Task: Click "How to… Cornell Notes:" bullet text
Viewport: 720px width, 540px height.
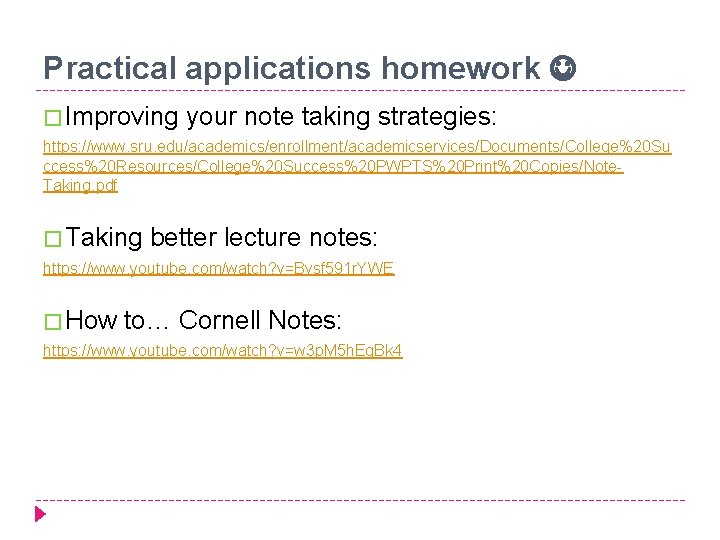Action: tap(204, 320)
